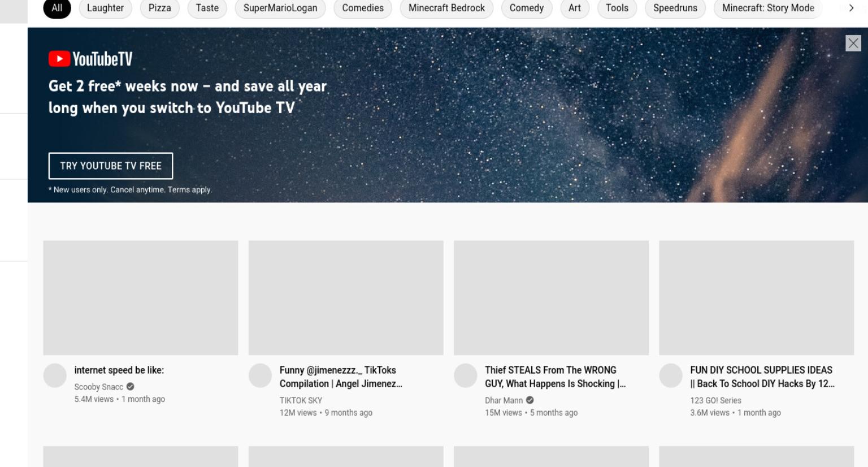Select the Tools filter chip
The width and height of the screenshot is (868, 467).
[617, 8]
